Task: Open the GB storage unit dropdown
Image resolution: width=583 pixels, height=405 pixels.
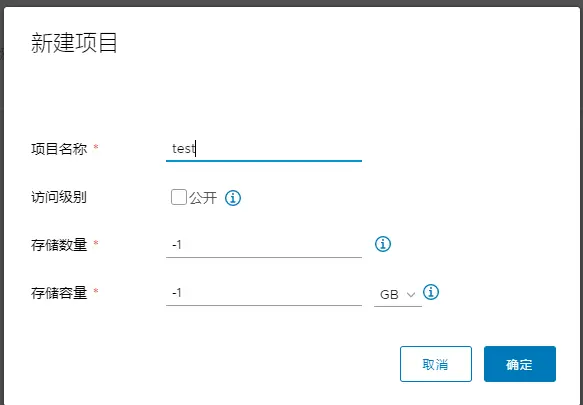Action: click(x=397, y=295)
